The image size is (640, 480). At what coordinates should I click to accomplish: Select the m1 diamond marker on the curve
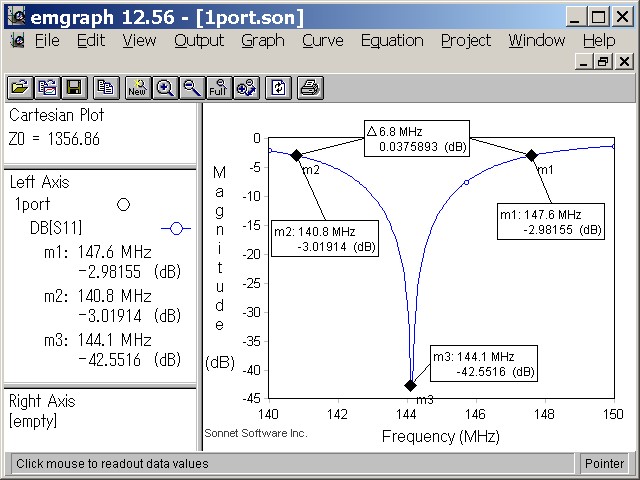point(531,155)
